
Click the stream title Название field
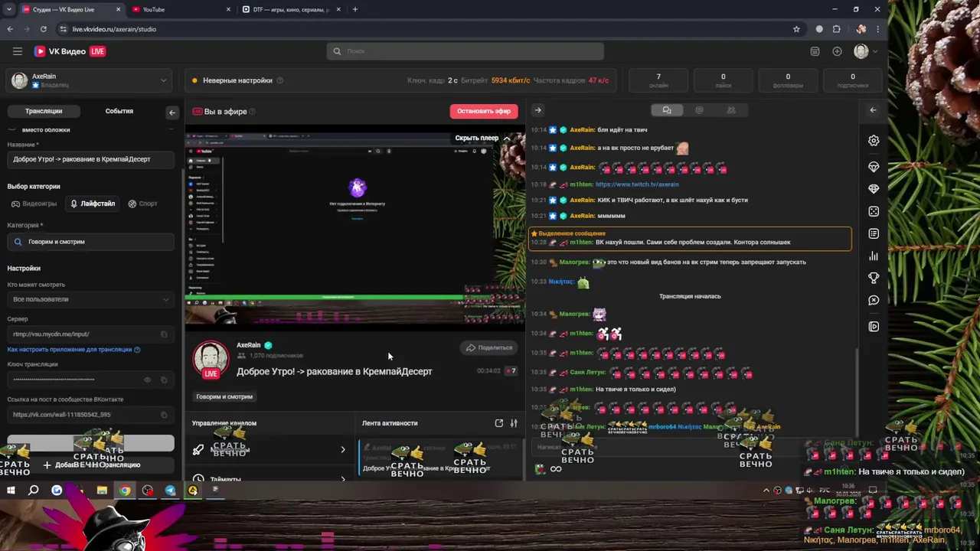point(90,159)
